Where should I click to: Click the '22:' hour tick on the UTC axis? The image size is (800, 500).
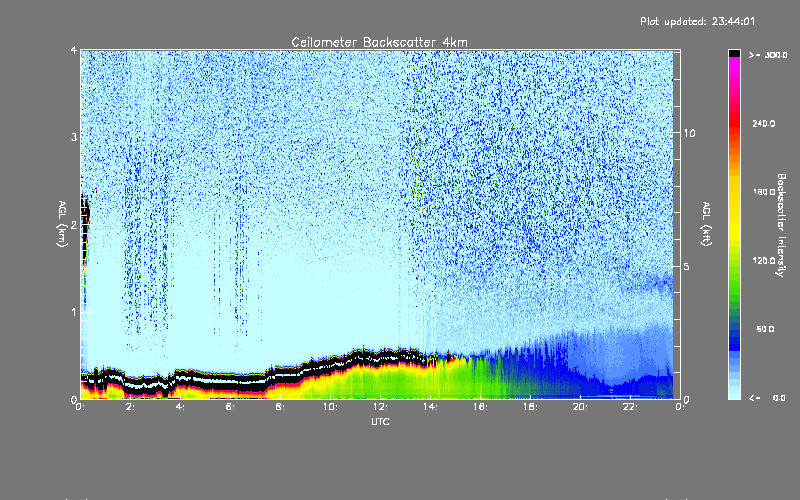pyautogui.click(x=630, y=407)
